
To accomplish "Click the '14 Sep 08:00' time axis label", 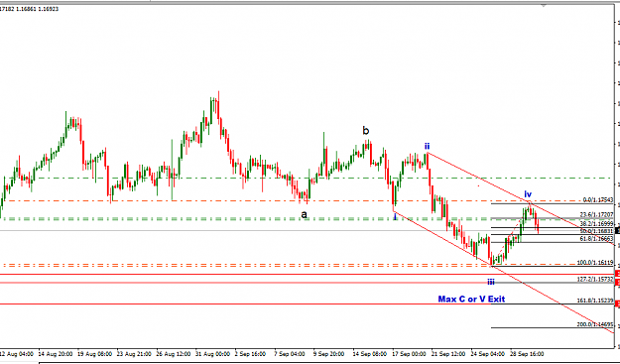I will pos(370,354).
